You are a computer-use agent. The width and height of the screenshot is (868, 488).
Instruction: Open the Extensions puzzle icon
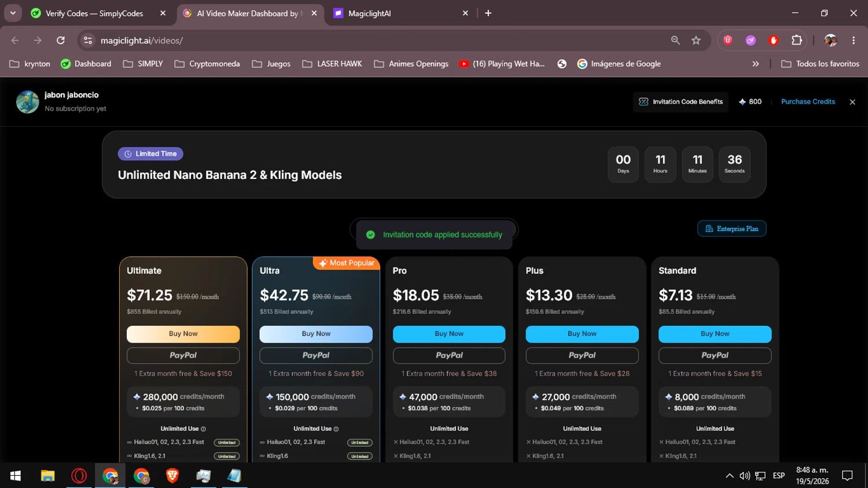pyautogui.click(x=797, y=41)
